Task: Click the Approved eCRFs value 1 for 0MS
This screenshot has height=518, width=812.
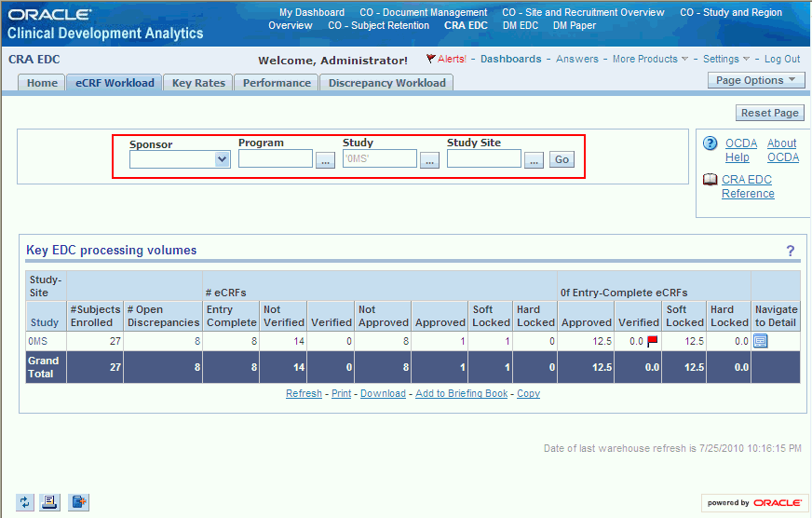Action: (x=463, y=341)
